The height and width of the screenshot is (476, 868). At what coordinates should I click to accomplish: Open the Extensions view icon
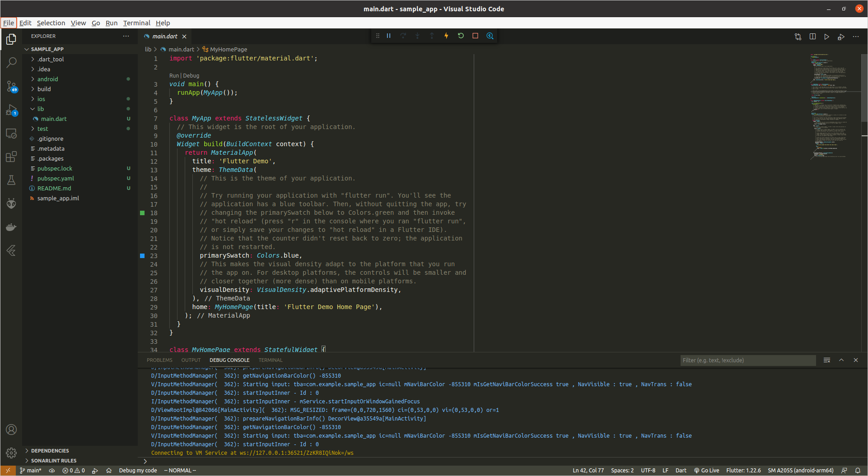11,157
